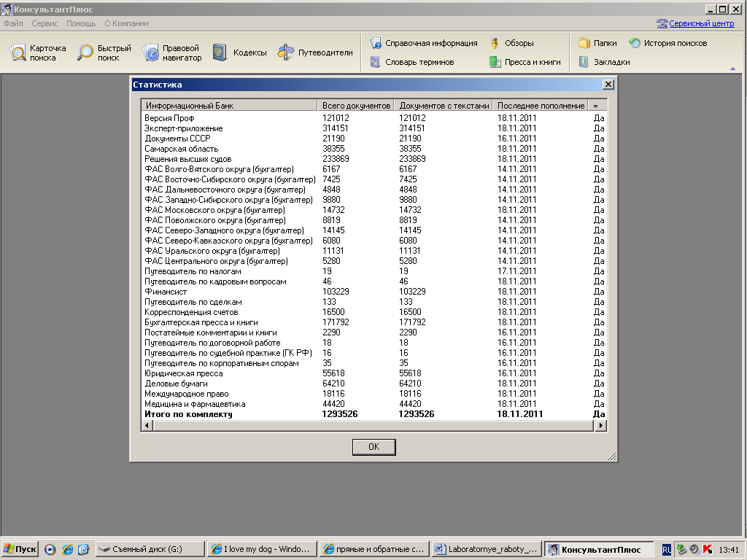Select row Самарская область
Image resolution: width=747 pixels, height=560 pixels.
click(x=374, y=149)
